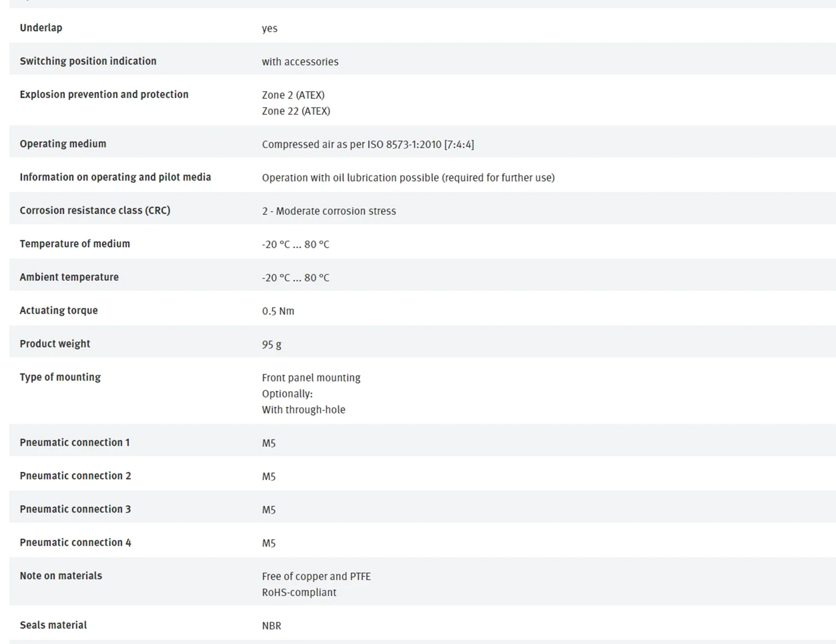Click the Ambient temperature label
The height and width of the screenshot is (644, 836).
(69, 277)
